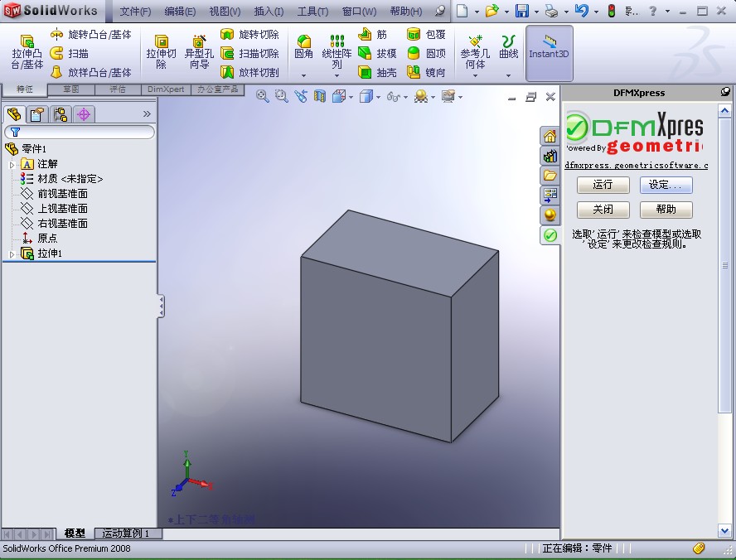Screen dimensions: 736x560
Task: Apply the 圆角 fillet tool
Action: 303,47
